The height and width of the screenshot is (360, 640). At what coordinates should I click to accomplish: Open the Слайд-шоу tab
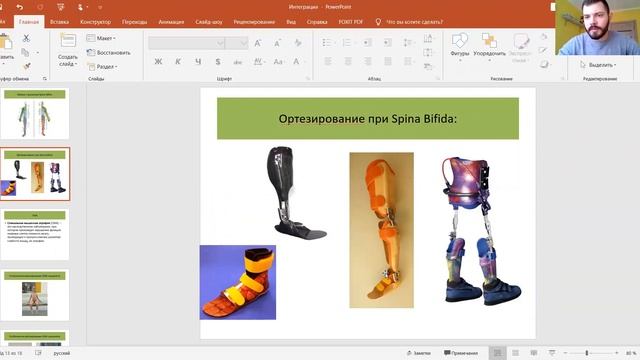coord(209,22)
